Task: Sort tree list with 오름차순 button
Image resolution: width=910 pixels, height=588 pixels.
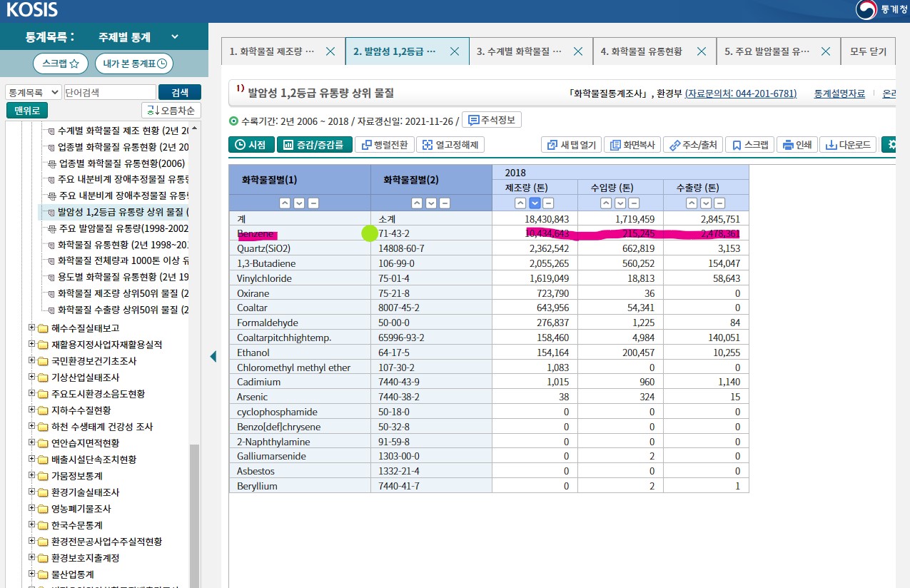Action: (171, 111)
